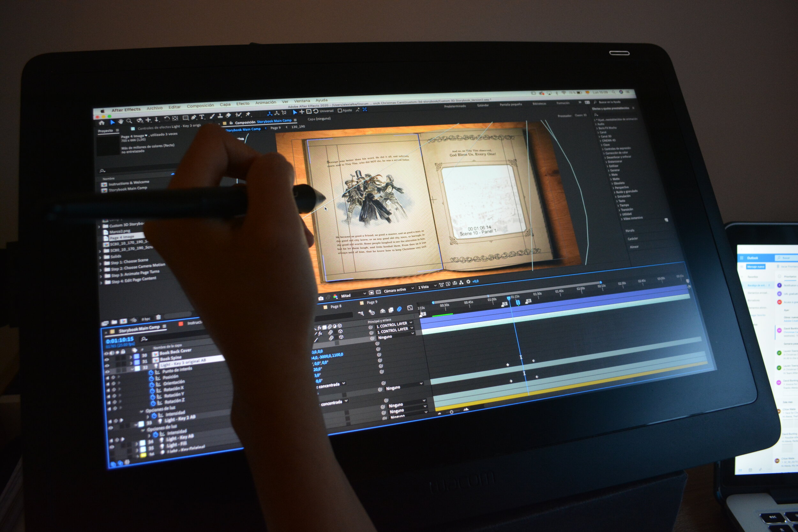
Task: Toggle the Ajuste snapping checkbox
Action: tap(340, 110)
